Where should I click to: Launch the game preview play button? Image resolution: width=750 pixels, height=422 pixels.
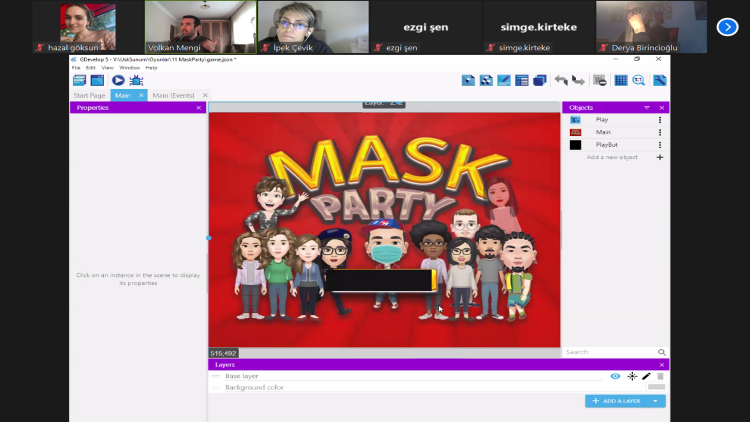pos(118,80)
